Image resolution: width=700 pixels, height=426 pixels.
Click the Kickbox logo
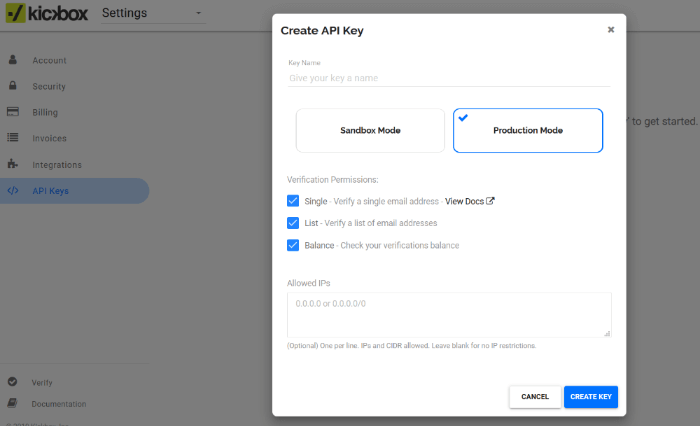(x=47, y=13)
